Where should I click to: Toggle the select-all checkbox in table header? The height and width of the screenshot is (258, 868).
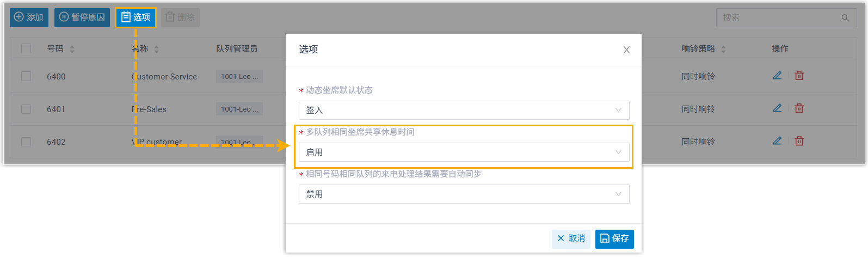26,48
